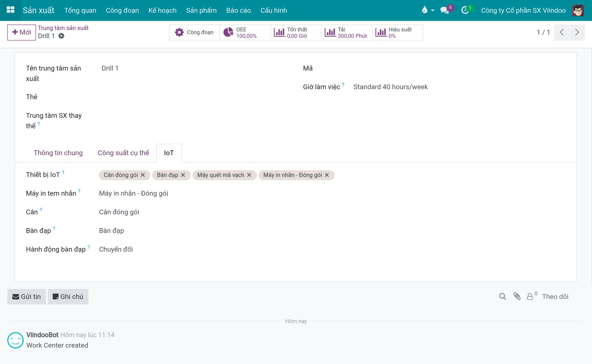Remove the Bàn đạp IoT device tag
Viewport: 592px width, 364px height.
point(183,175)
